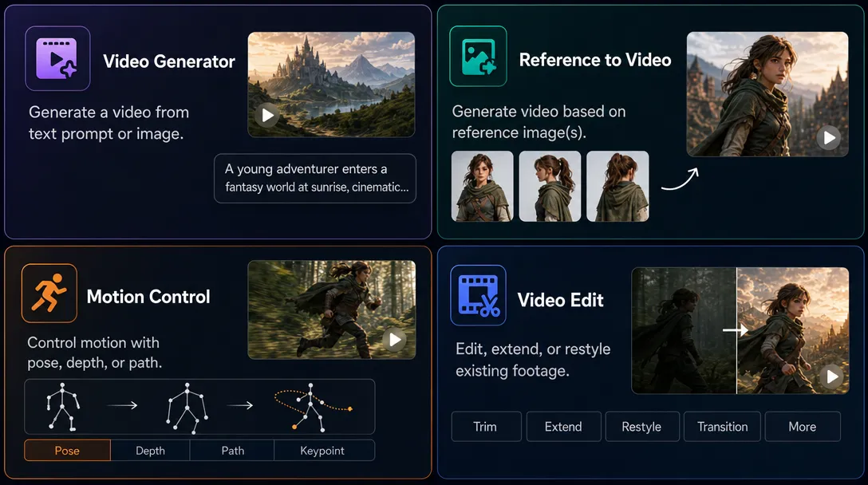
Task: Click "Generate video based on reference image(s)." text
Action: click(539, 122)
